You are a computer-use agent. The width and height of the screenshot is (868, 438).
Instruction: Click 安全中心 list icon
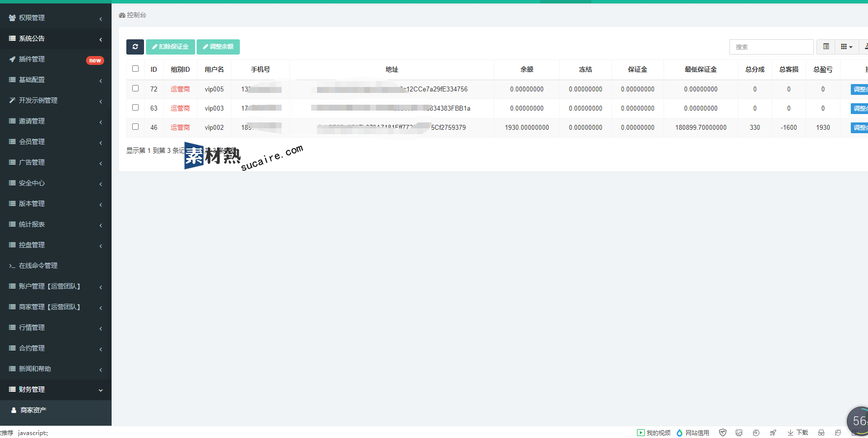coord(12,183)
